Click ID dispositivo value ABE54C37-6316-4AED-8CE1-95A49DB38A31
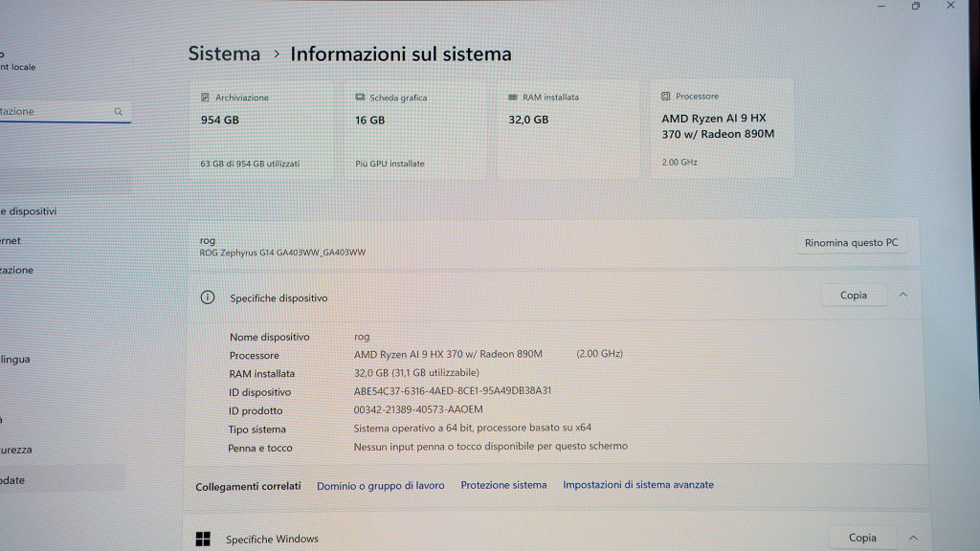The width and height of the screenshot is (980, 551). [x=453, y=391]
